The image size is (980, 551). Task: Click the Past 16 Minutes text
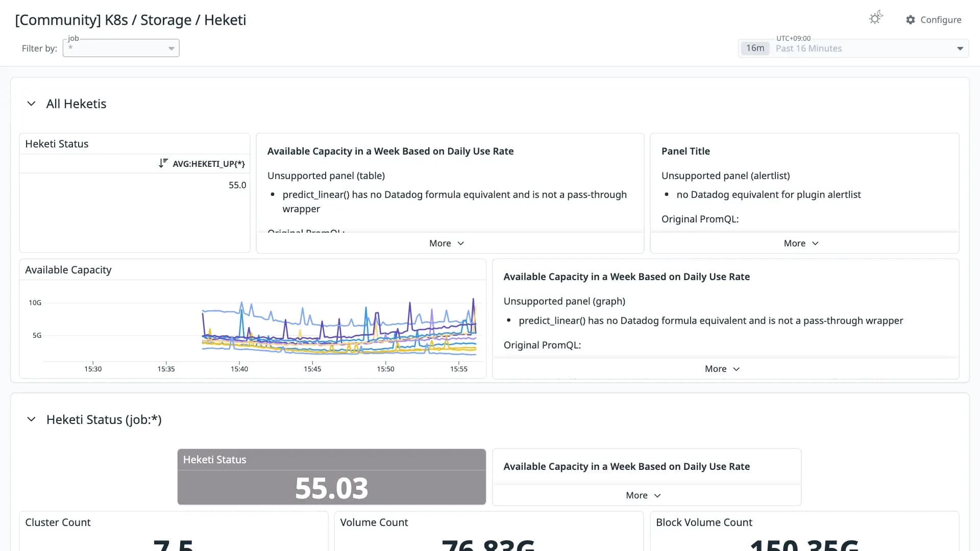click(808, 48)
